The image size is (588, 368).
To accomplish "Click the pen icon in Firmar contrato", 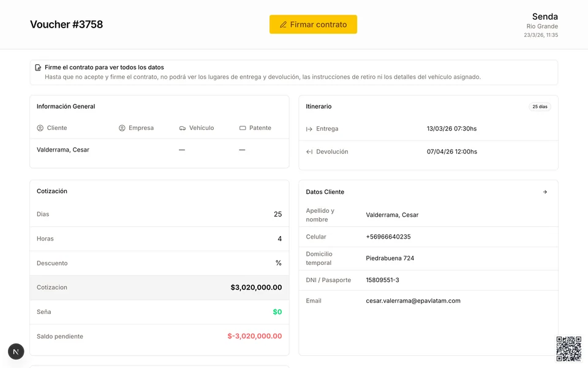I will tap(283, 25).
